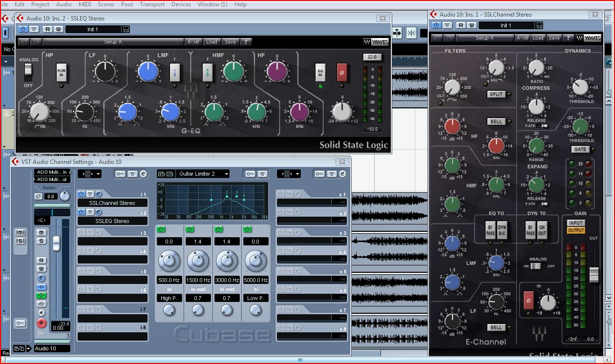615x364 pixels.
Task: Click the Solo S button in channel strip
Action: point(42,241)
